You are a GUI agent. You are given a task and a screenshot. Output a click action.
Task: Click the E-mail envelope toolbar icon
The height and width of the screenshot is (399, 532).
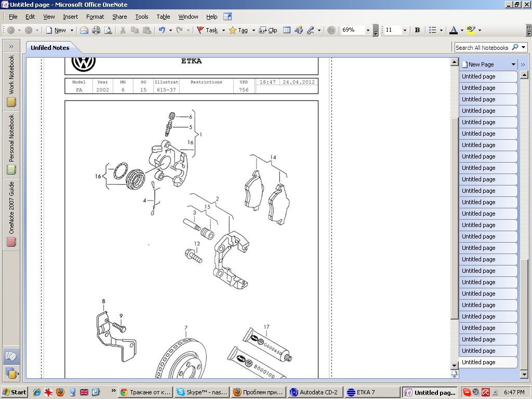pyautogui.click(x=84, y=30)
